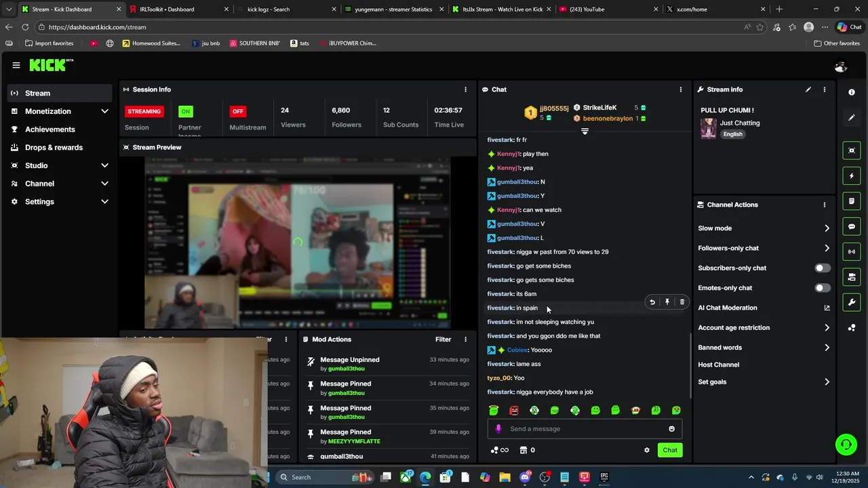The height and width of the screenshot is (488, 868).
Task: Delete the hovered 'in spain' message
Action: [x=682, y=302]
